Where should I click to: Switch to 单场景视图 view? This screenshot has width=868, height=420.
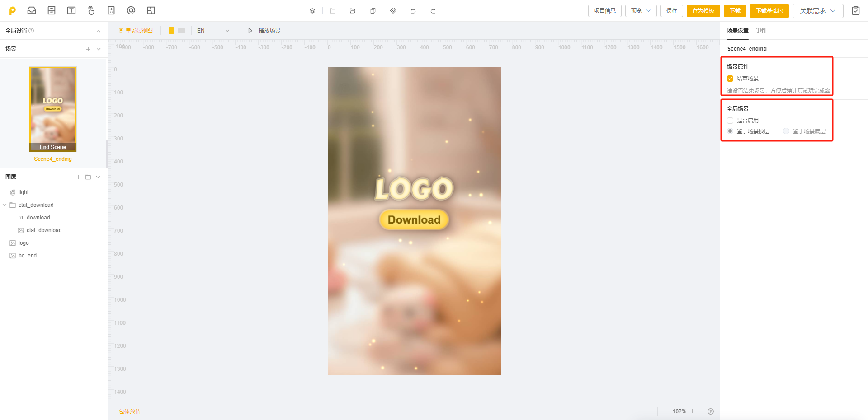(x=136, y=31)
